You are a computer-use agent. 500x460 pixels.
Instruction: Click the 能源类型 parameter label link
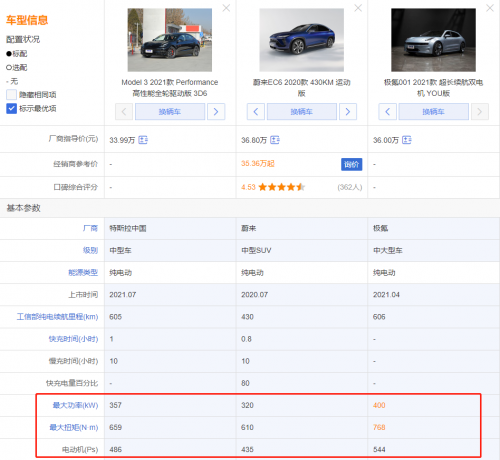(83, 273)
